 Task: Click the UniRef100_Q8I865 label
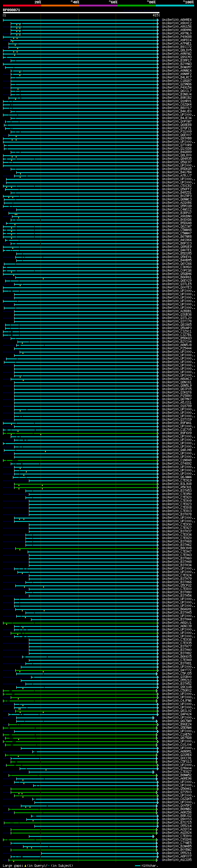tap(177, 325)
